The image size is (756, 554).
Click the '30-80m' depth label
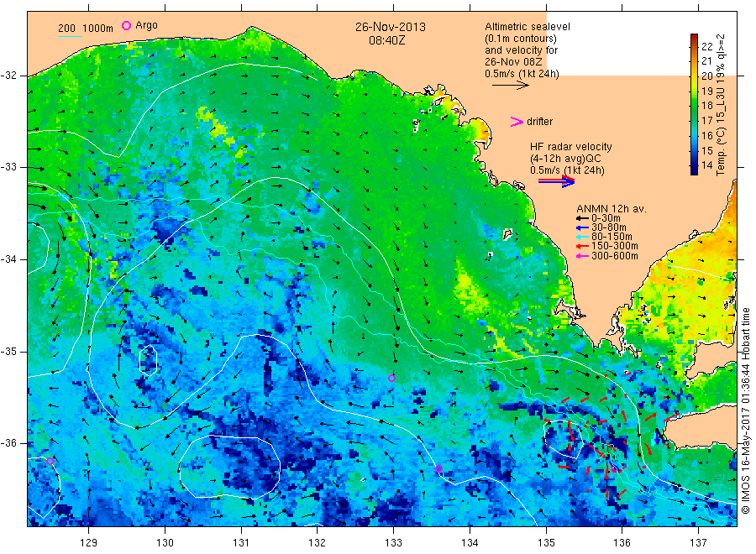pyautogui.click(x=609, y=227)
